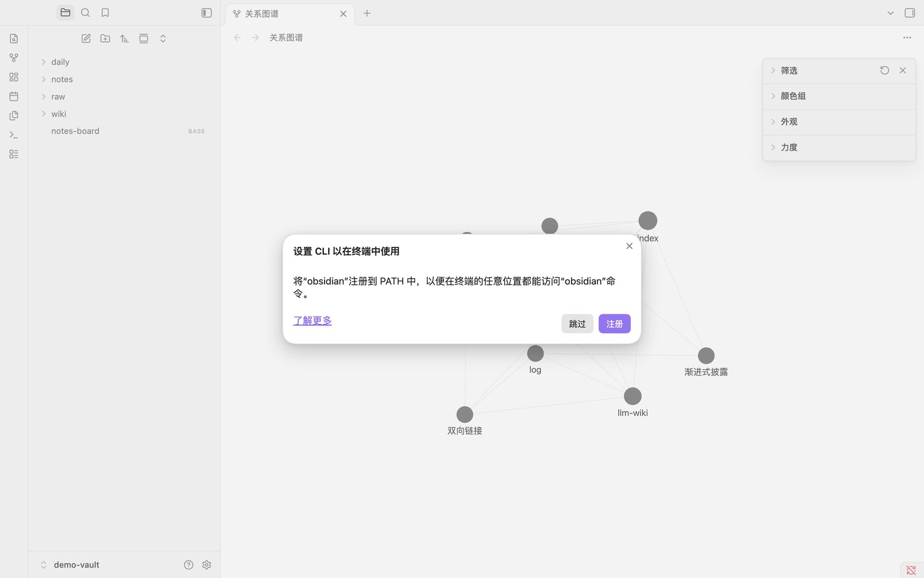Change the file sort order icon
This screenshot has width=924, height=578.
point(124,39)
